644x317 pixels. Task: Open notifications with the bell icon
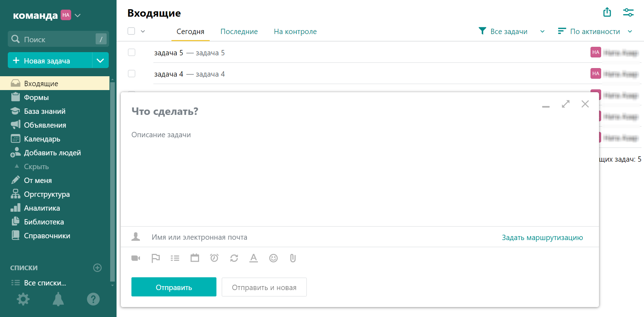(x=58, y=299)
